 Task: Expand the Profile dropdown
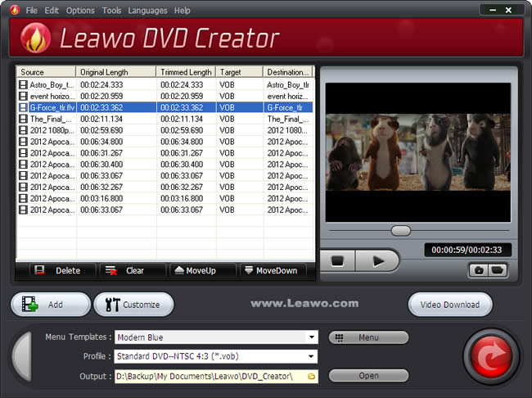click(311, 356)
